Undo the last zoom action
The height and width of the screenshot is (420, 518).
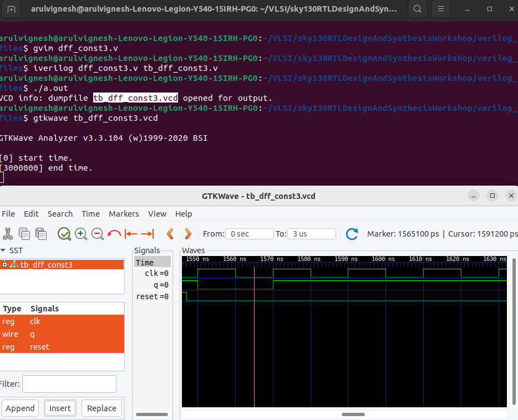click(x=114, y=234)
